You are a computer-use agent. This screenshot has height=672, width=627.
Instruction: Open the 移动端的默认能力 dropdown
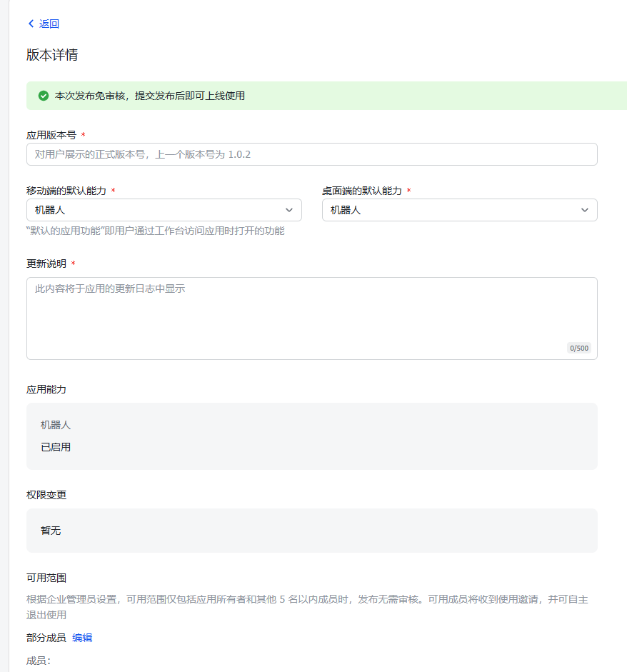pos(164,210)
